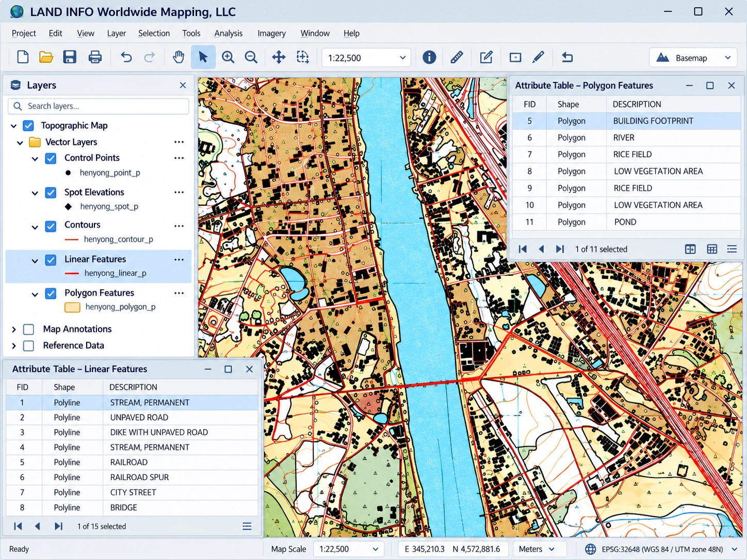Image resolution: width=747 pixels, height=560 pixels.
Task: Activate the Select arrow pointer tool
Action: [203, 57]
